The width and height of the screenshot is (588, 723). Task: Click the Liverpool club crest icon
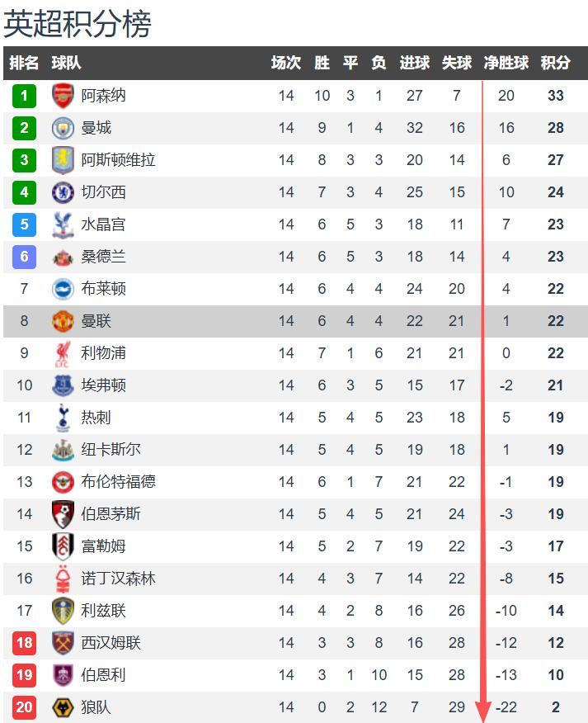[x=64, y=353]
